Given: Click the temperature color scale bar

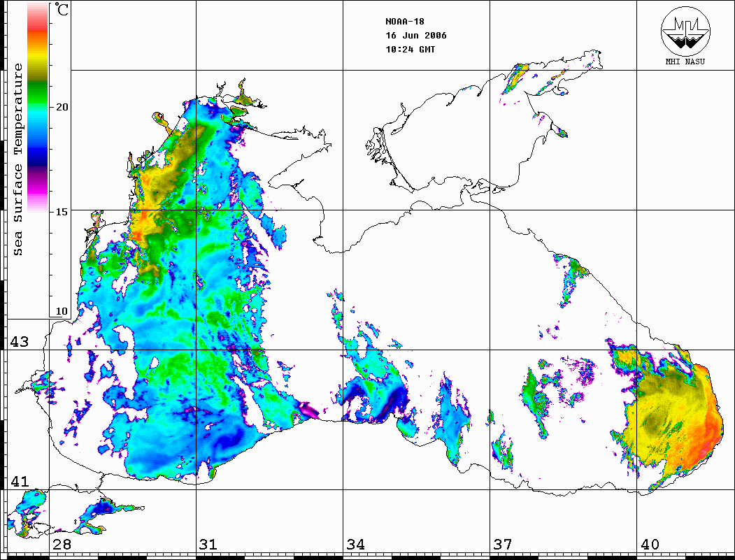Looking at the screenshot, I should tap(38, 107).
